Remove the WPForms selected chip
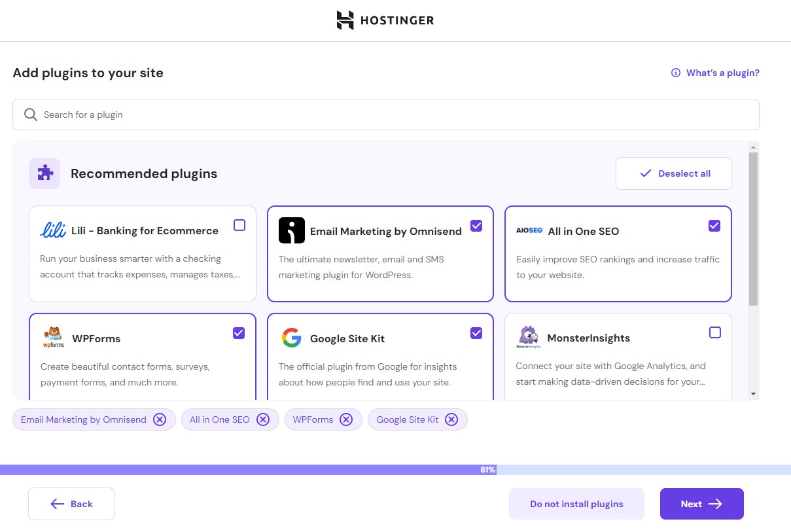The width and height of the screenshot is (791, 532). pyautogui.click(x=346, y=419)
